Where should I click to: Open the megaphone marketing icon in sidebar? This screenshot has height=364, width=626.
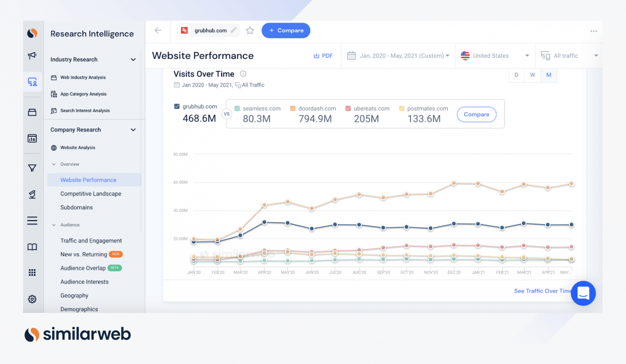(x=32, y=55)
